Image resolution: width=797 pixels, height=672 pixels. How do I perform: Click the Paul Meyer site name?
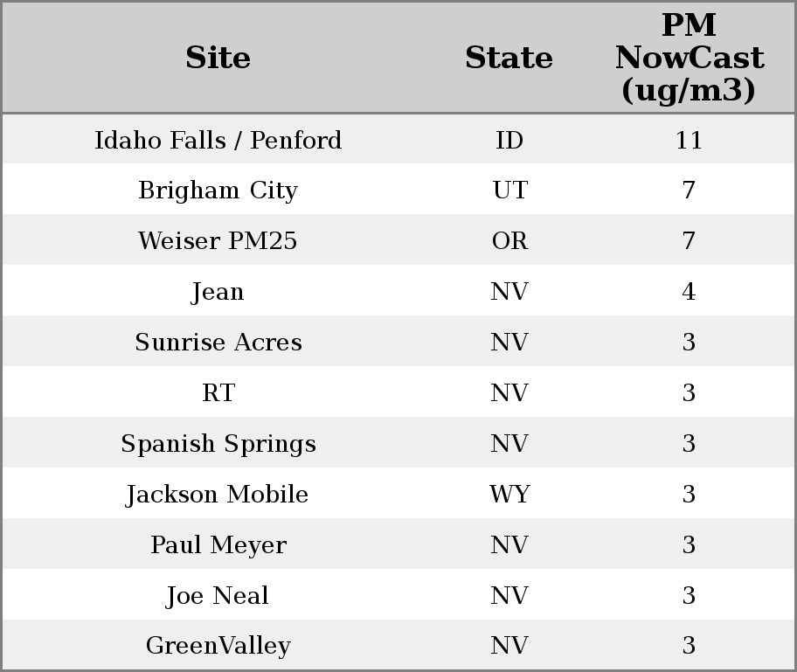pos(218,545)
